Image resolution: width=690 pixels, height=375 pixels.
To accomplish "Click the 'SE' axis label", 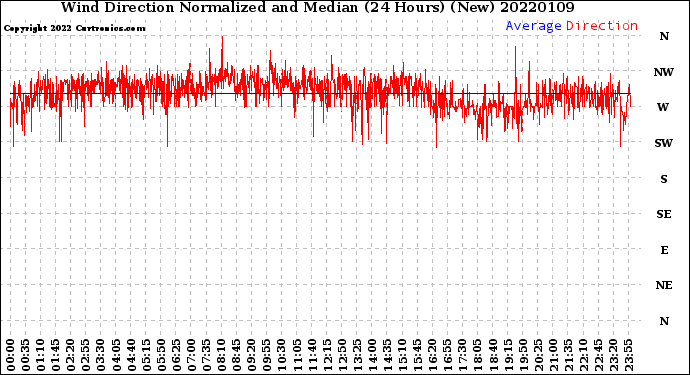I will click(x=664, y=214).
